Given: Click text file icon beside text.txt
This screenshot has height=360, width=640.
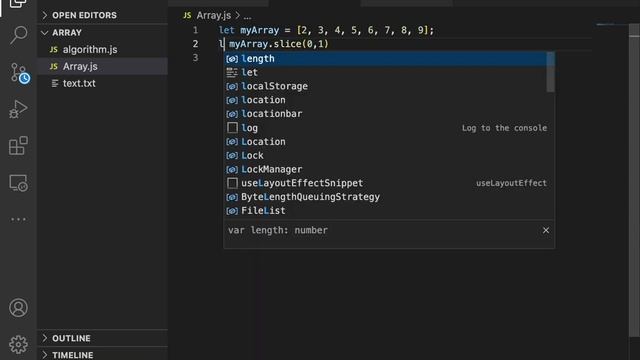Looking at the screenshot, I should point(55,83).
